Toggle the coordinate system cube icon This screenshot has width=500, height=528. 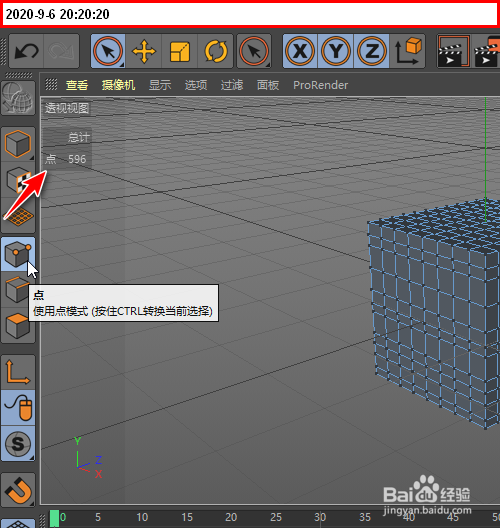point(407,52)
